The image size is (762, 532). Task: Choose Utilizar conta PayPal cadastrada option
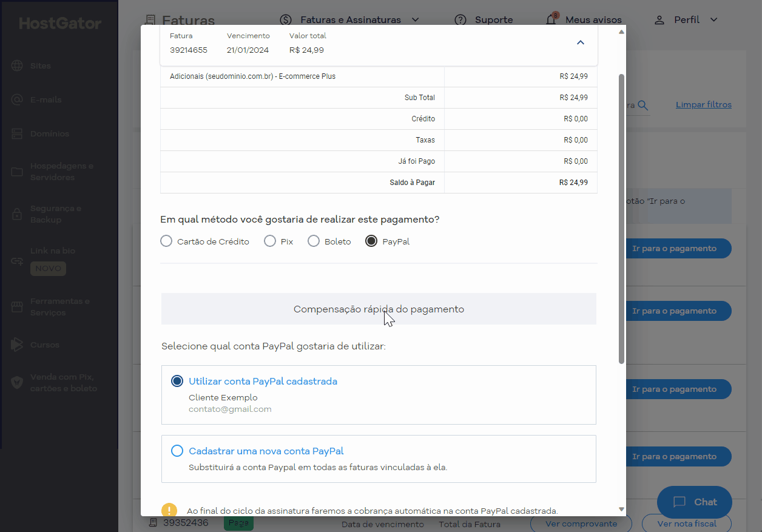tap(177, 381)
